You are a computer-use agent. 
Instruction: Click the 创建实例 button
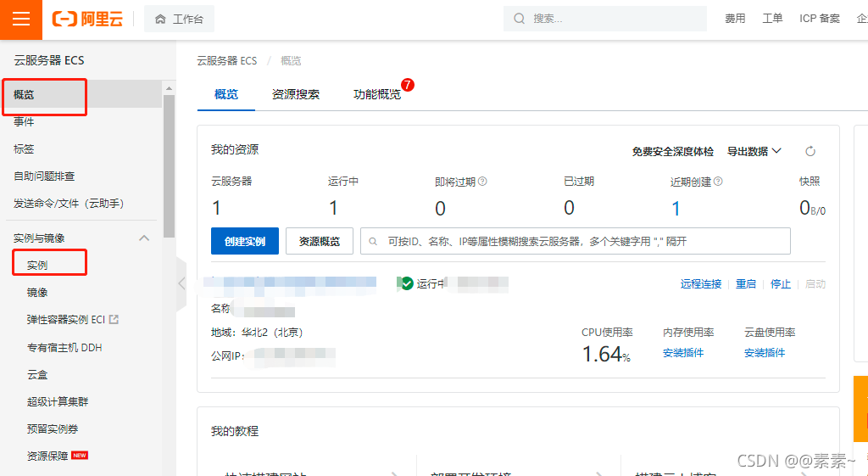[x=245, y=241]
